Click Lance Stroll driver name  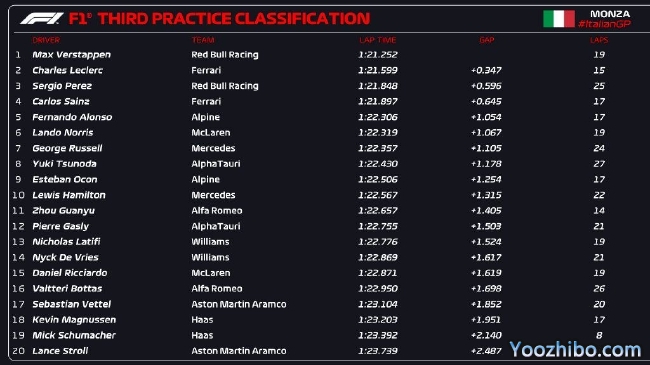[60, 351]
